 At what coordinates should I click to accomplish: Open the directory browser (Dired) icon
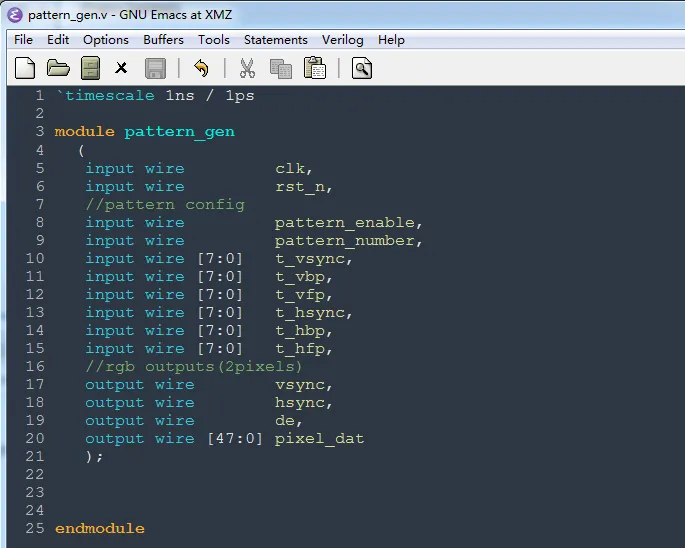[90, 68]
